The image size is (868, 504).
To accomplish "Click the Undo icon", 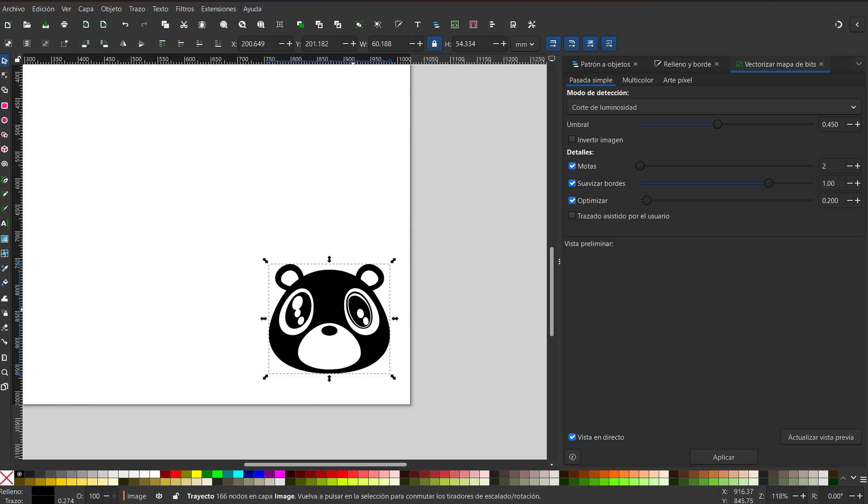I will click(x=125, y=25).
